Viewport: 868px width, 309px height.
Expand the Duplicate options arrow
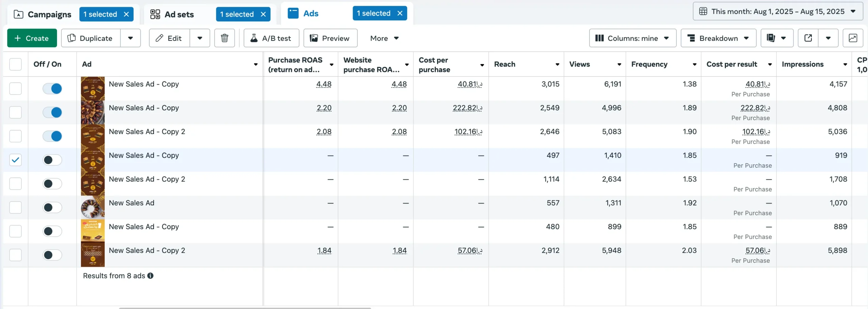[x=131, y=38]
